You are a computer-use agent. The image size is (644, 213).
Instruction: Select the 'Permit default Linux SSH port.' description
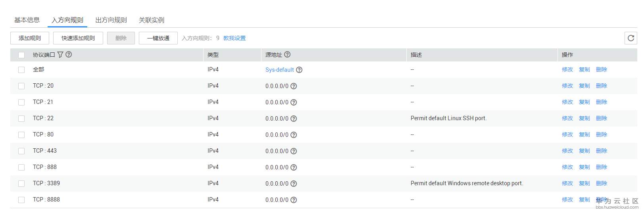point(448,118)
